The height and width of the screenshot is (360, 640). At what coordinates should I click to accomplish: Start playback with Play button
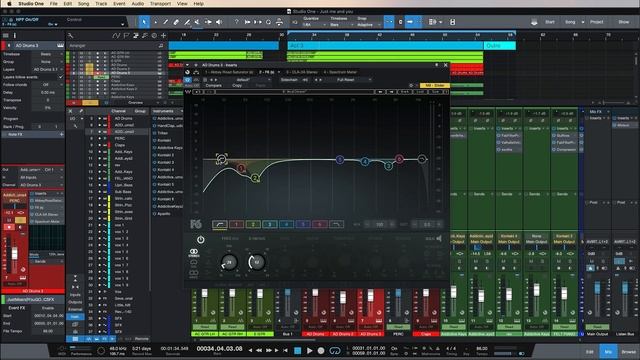(x=309, y=351)
